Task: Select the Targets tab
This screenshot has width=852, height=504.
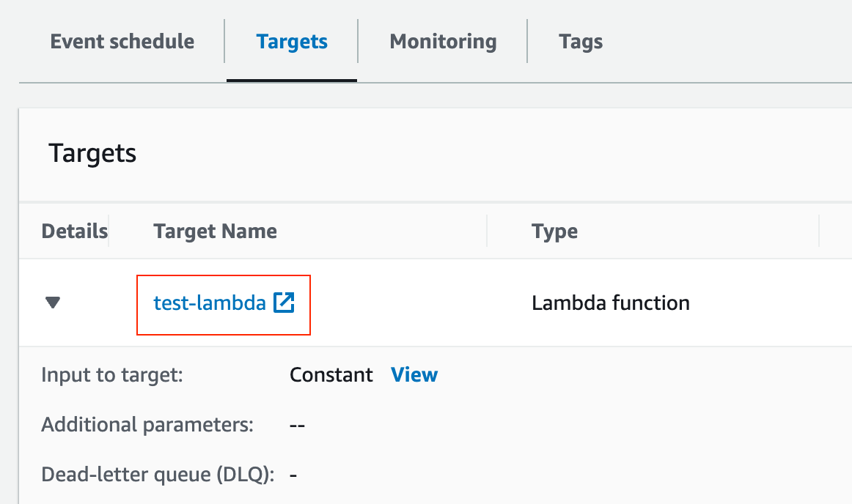Action: coord(292,41)
